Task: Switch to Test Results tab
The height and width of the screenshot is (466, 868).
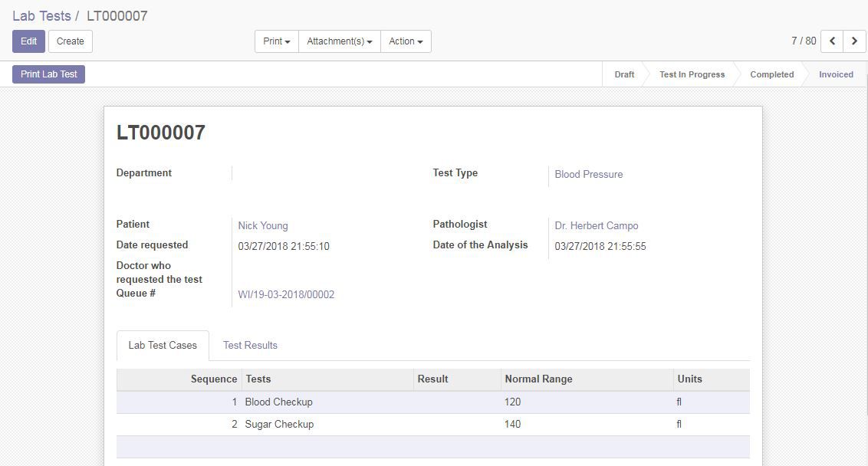Action: (x=250, y=346)
